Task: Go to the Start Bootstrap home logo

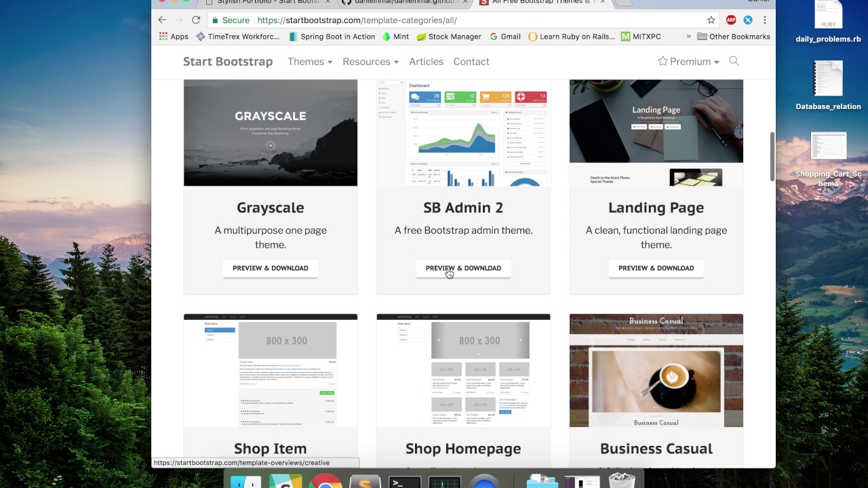Action: pos(228,62)
